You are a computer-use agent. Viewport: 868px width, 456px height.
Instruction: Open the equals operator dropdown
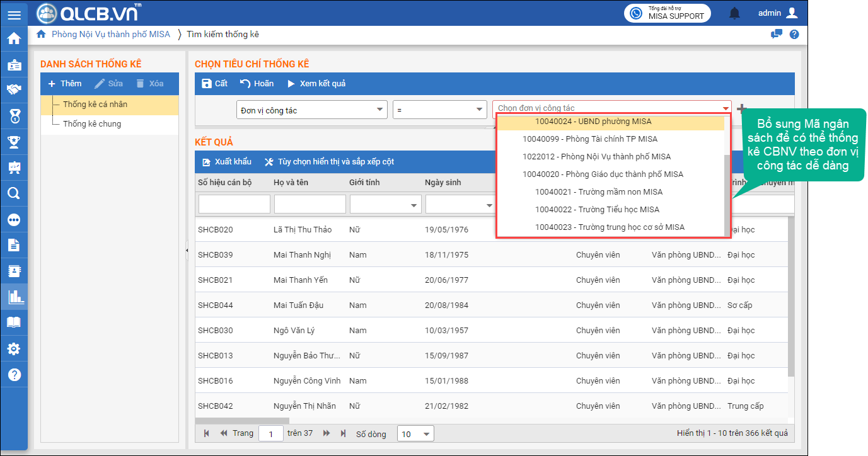[439, 110]
